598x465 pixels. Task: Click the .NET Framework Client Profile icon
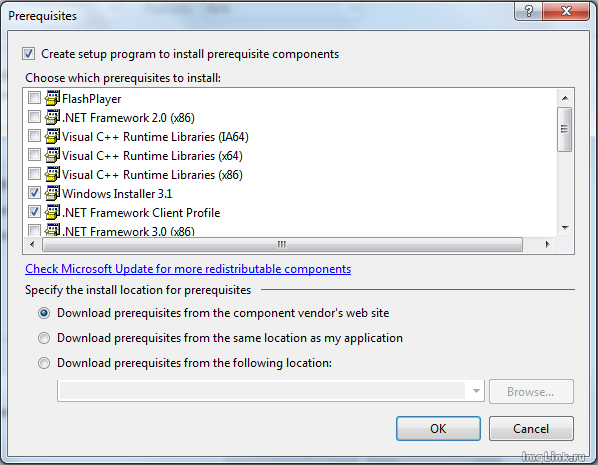click(x=52, y=212)
